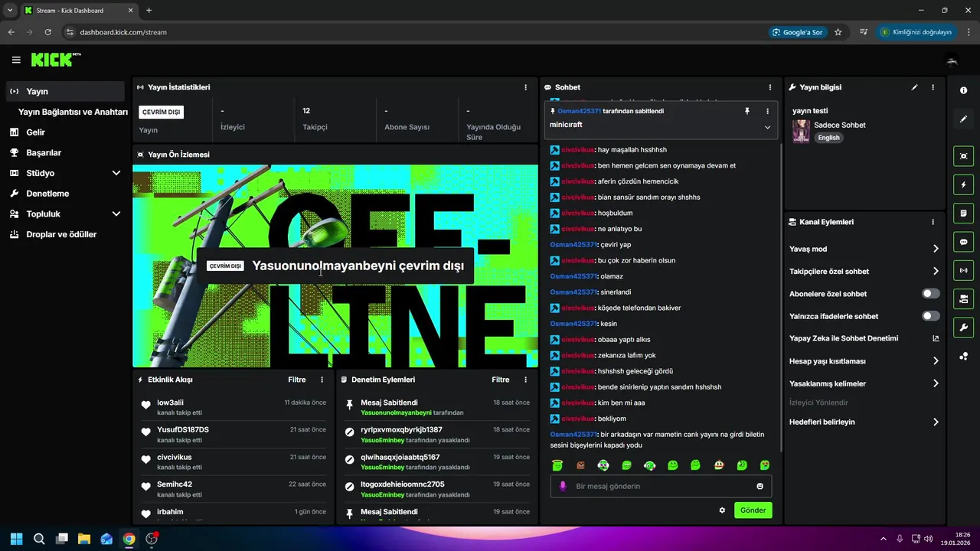Click the Gönder send button
980x551 pixels.
coord(753,510)
